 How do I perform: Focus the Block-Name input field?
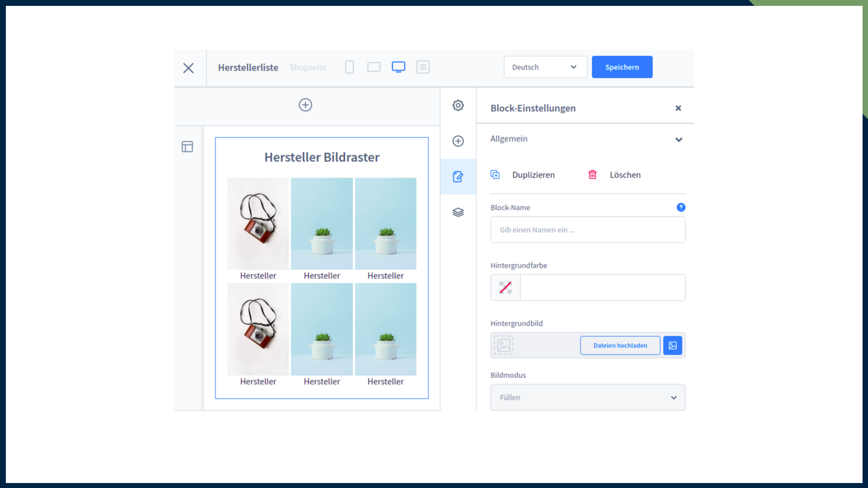587,230
